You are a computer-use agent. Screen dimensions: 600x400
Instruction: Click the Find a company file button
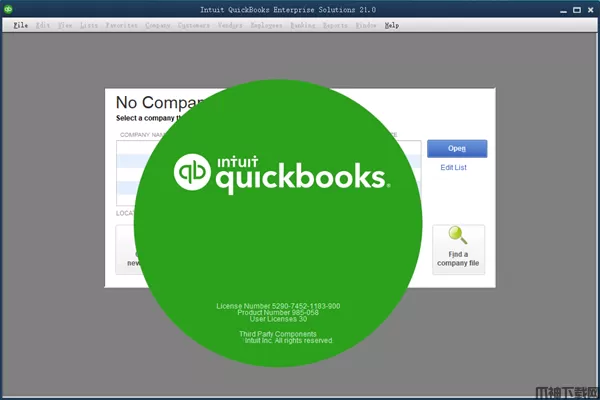point(458,250)
